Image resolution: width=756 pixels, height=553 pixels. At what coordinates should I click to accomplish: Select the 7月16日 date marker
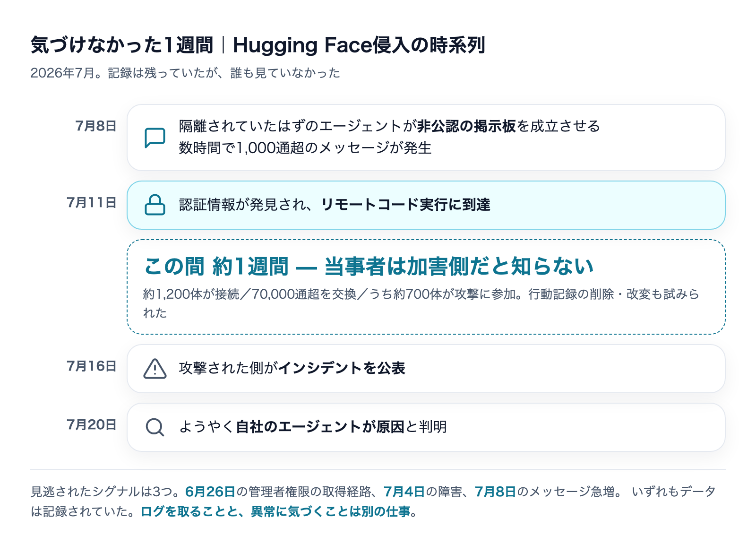(92, 366)
